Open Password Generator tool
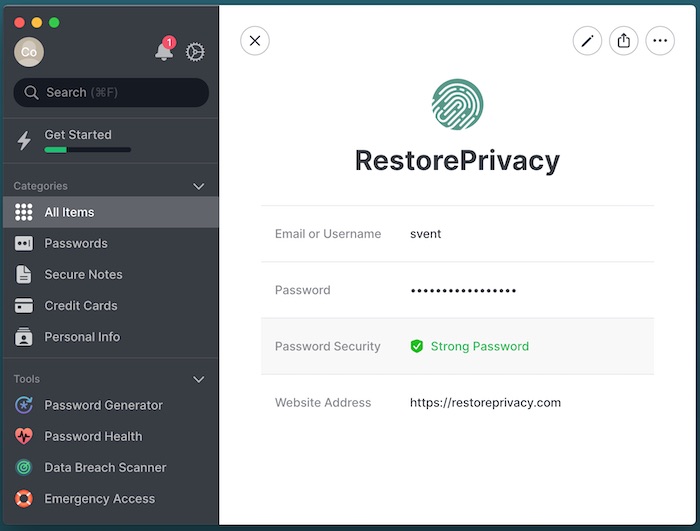700x531 pixels. (110, 405)
